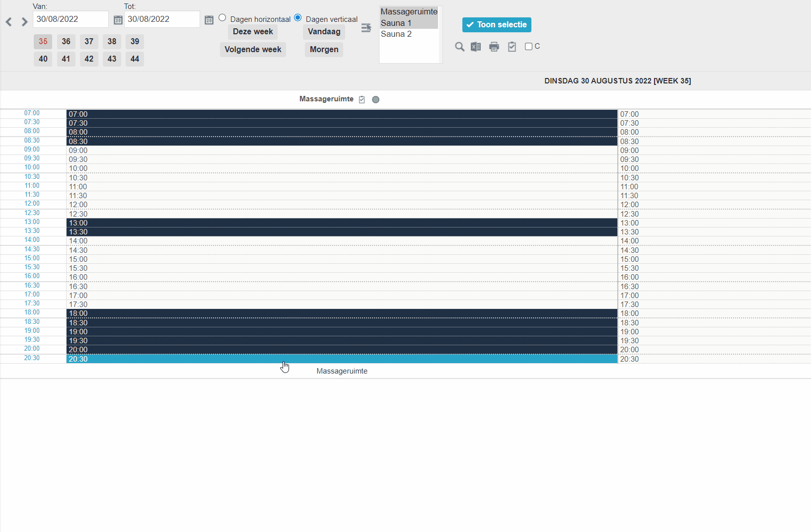The height and width of the screenshot is (532, 811).
Task: Click the highlighted 20:30 time slot
Action: pyautogui.click(x=342, y=359)
